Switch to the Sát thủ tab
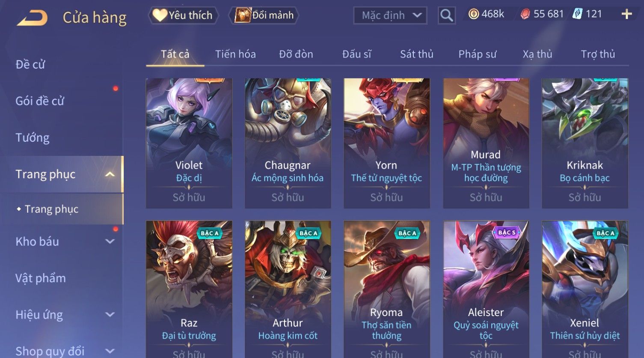This screenshot has width=644, height=358. click(417, 54)
